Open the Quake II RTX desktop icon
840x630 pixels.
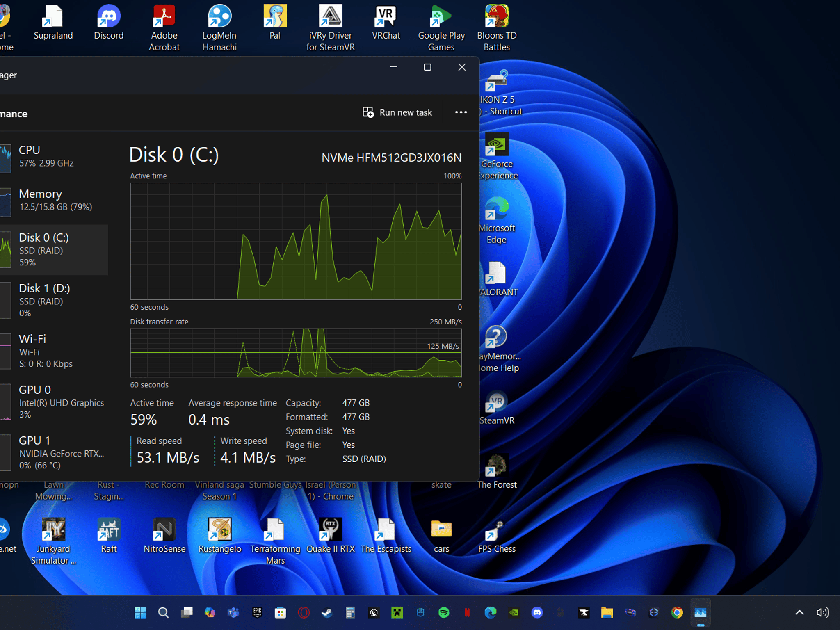click(331, 536)
